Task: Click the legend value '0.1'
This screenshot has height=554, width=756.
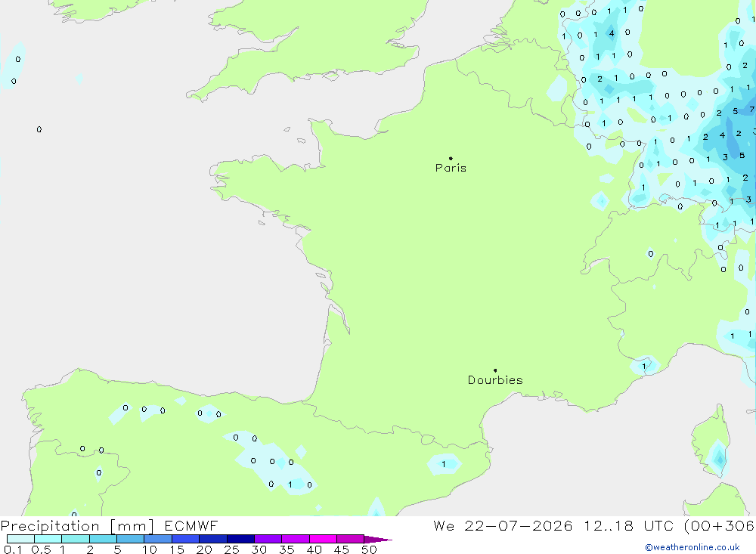Action: 13,549
